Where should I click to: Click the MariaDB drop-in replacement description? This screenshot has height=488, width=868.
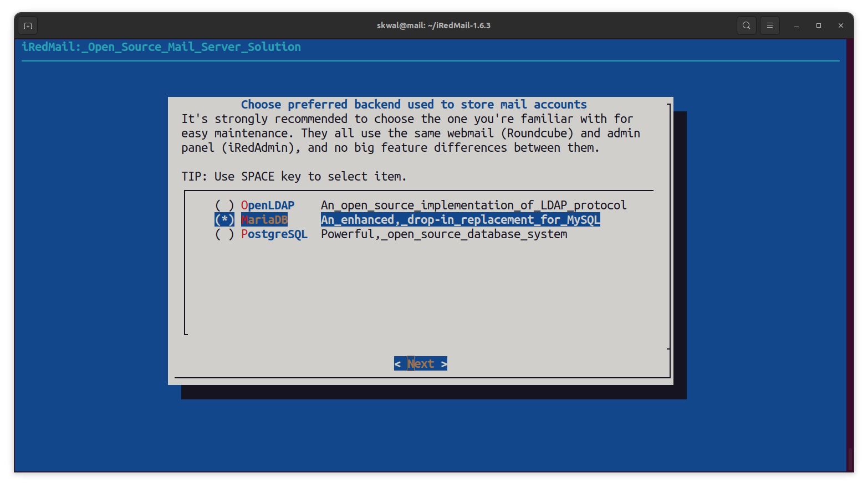point(460,220)
